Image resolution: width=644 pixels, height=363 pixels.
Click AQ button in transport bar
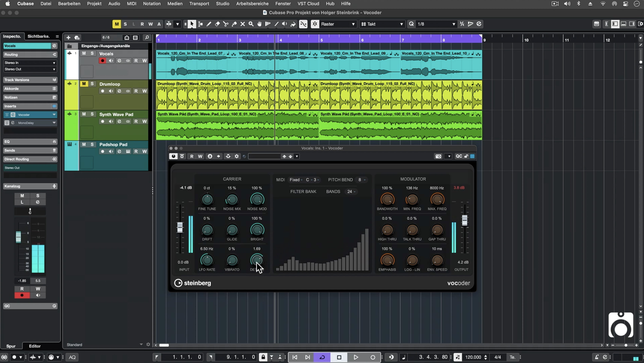point(72,357)
